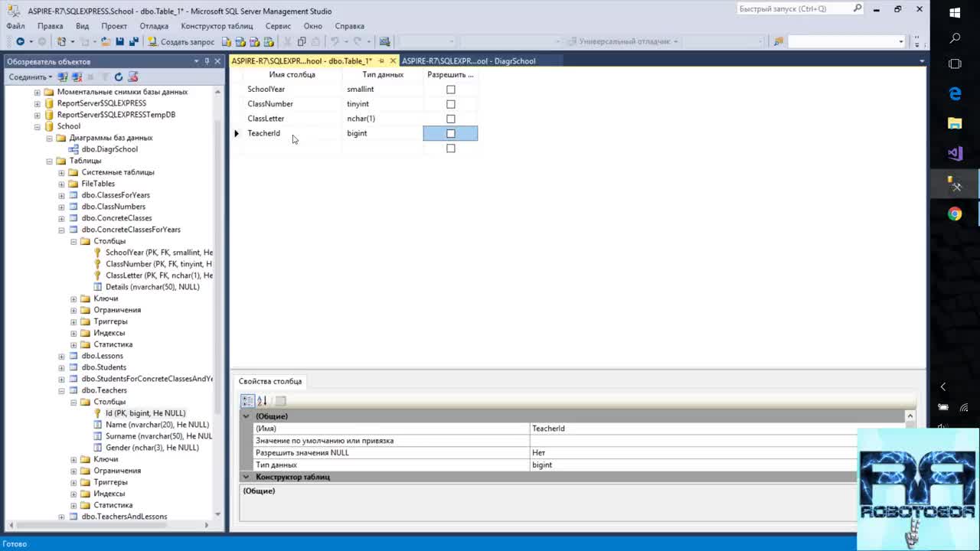
Task: Toggle allow nulls for ClassNumber column
Action: [450, 104]
